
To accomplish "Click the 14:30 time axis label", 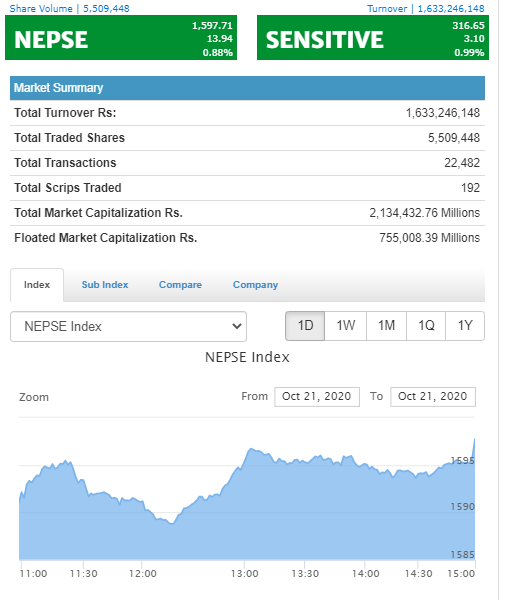I will (419, 574).
